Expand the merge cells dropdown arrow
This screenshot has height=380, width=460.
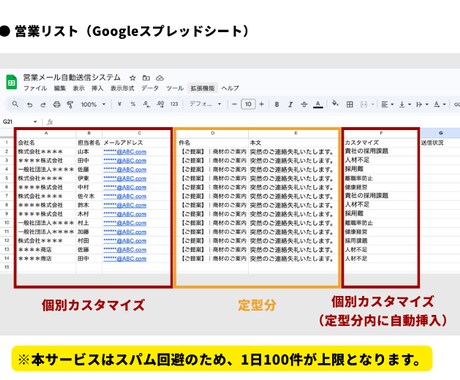coord(373,105)
